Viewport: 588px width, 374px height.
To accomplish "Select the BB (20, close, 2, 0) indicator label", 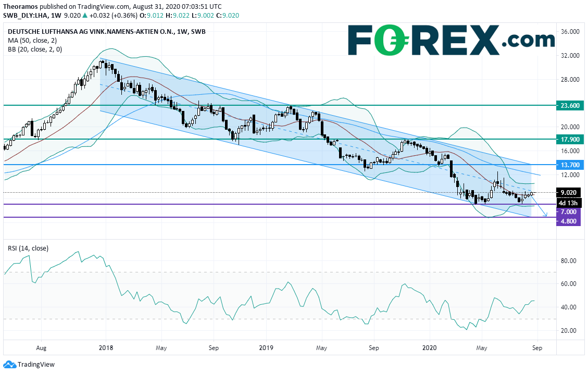I will point(35,49).
